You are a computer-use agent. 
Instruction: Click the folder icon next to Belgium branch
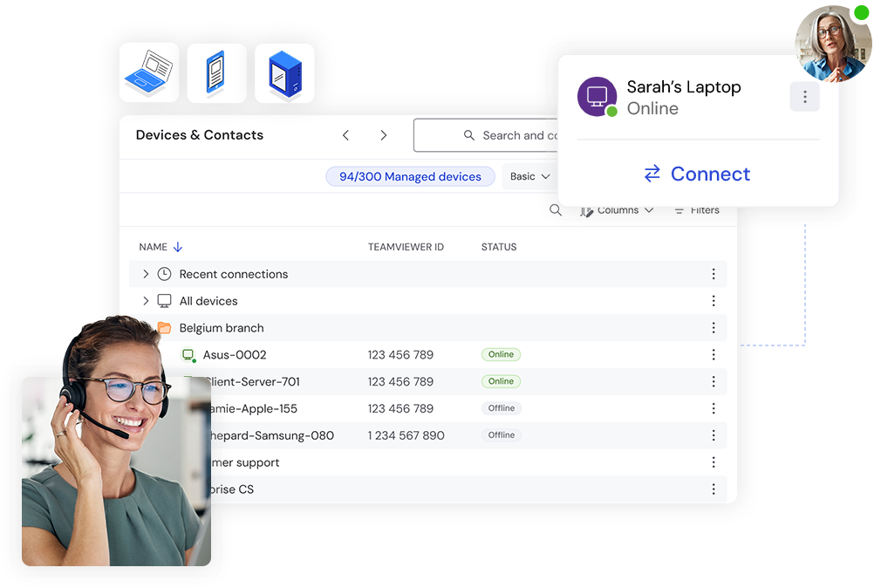pyautogui.click(x=165, y=327)
